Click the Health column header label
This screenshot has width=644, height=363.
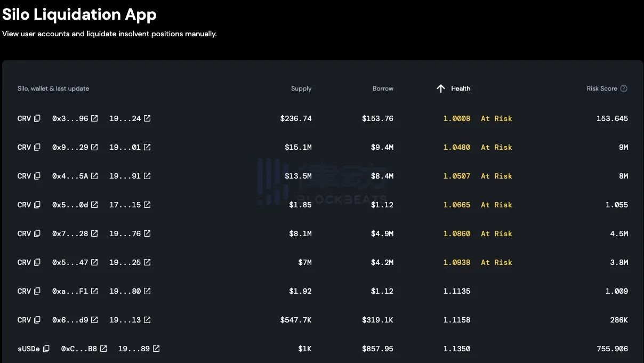(461, 88)
